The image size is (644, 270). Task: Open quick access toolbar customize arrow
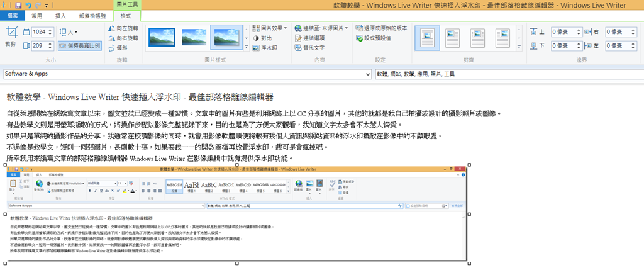47,6
